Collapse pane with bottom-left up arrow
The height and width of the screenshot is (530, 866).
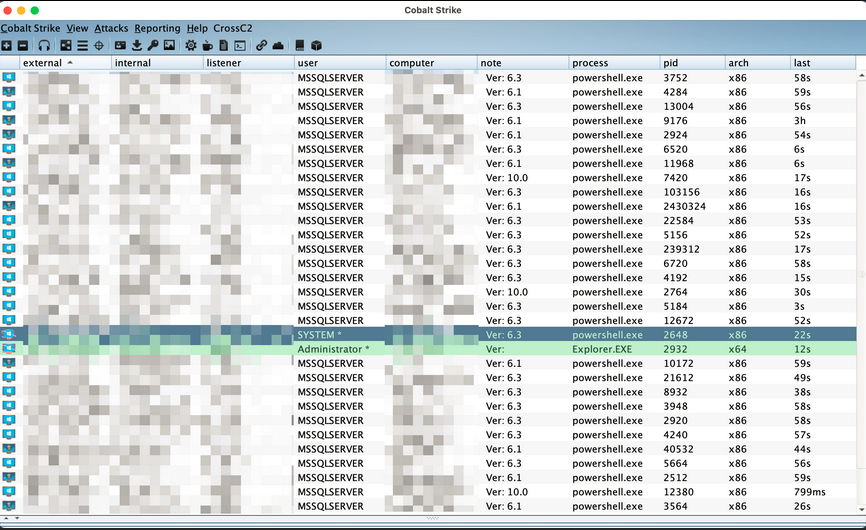pos(6,518)
